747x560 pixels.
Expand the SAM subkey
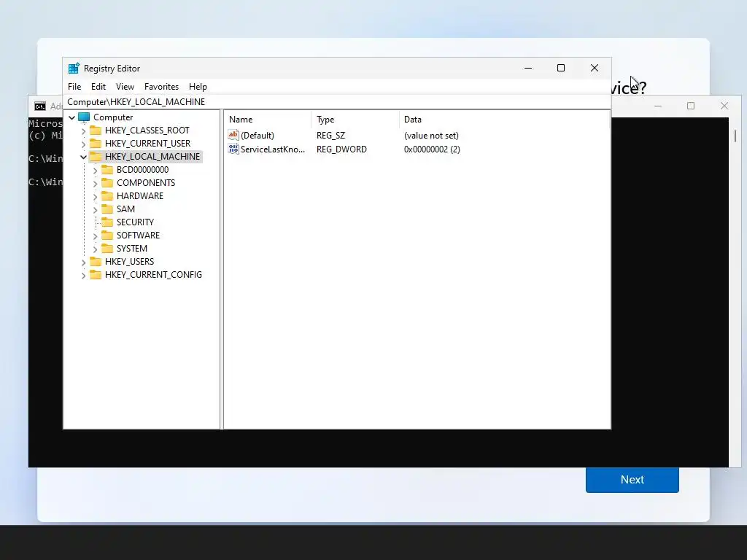[96, 209]
